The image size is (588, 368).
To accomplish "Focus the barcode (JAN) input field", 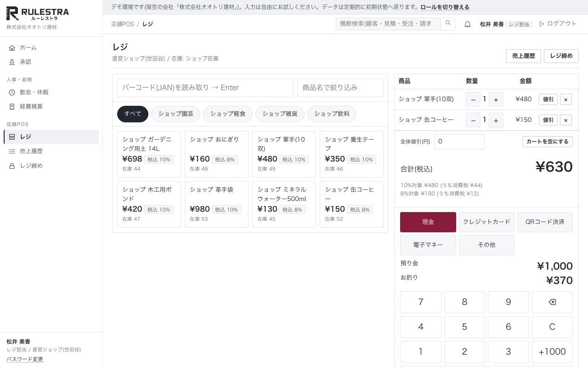I will [x=205, y=88].
